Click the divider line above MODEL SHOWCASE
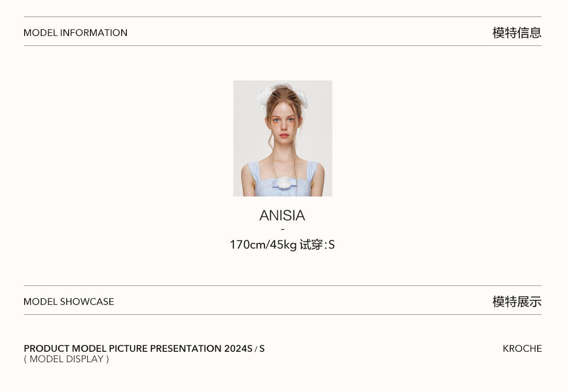 pyautogui.click(x=283, y=285)
